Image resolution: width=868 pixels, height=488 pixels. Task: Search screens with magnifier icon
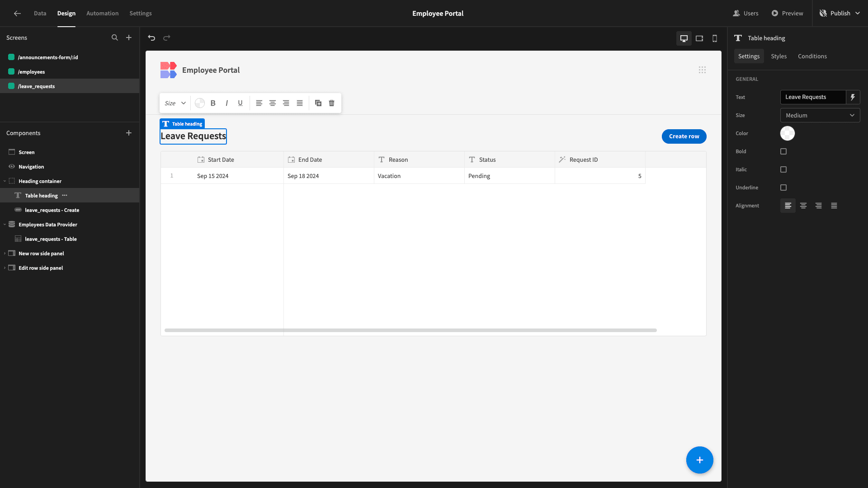pos(115,38)
